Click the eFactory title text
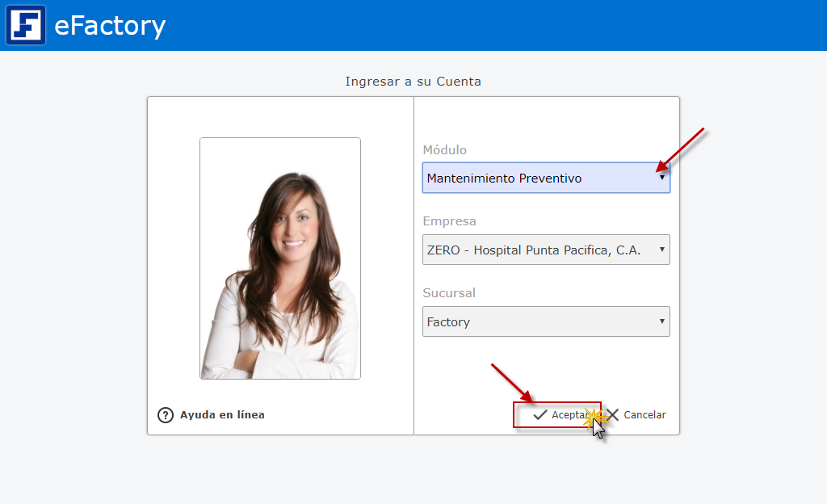827x504 pixels. coord(110,26)
